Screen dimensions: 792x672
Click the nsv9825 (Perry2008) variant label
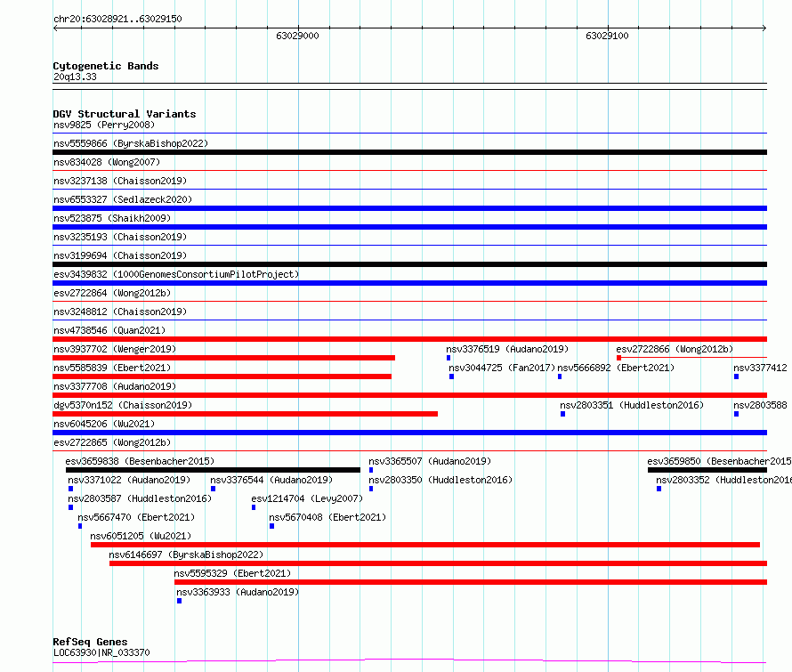[x=104, y=125]
